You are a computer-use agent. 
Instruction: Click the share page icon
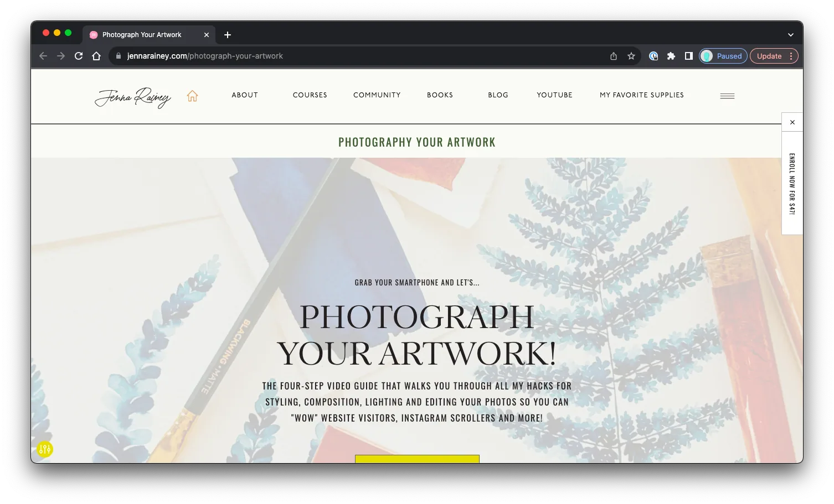tap(614, 56)
